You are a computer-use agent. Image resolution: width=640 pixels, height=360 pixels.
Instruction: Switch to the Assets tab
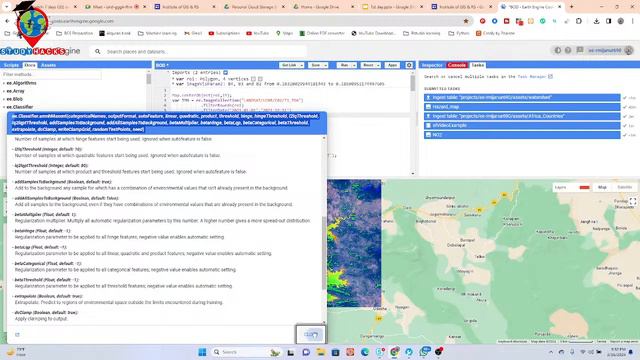[x=49, y=65]
